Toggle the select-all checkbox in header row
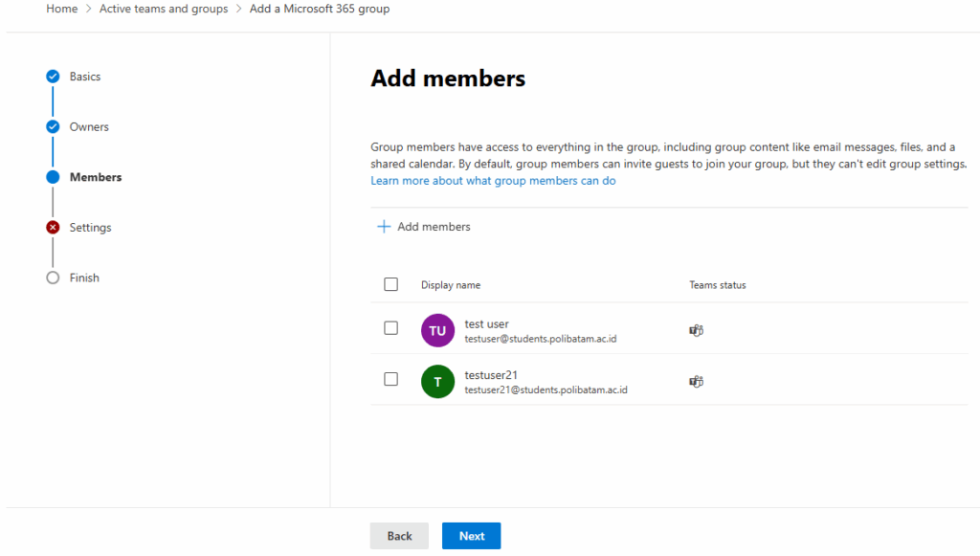 390,284
